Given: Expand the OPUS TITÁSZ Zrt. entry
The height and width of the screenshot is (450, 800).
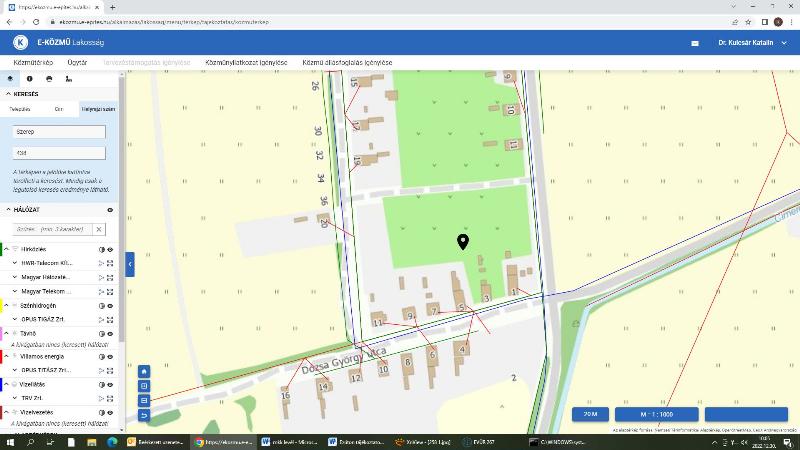Looking at the screenshot, I should click(15, 370).
